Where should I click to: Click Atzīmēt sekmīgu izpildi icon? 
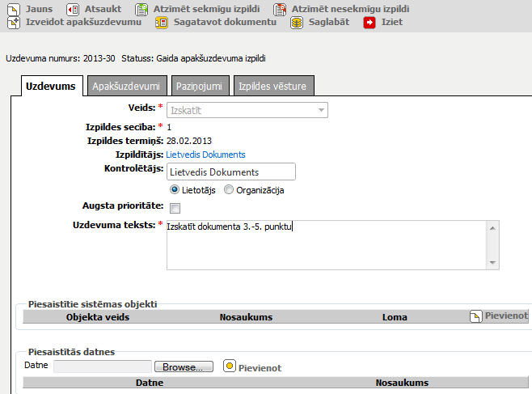pyautogui.click(x=141, y=9)
